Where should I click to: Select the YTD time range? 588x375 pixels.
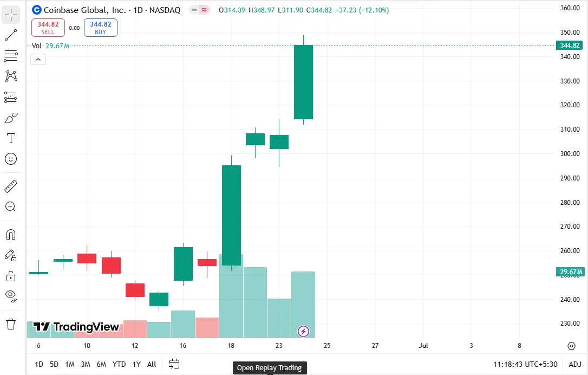coord(119,364)
